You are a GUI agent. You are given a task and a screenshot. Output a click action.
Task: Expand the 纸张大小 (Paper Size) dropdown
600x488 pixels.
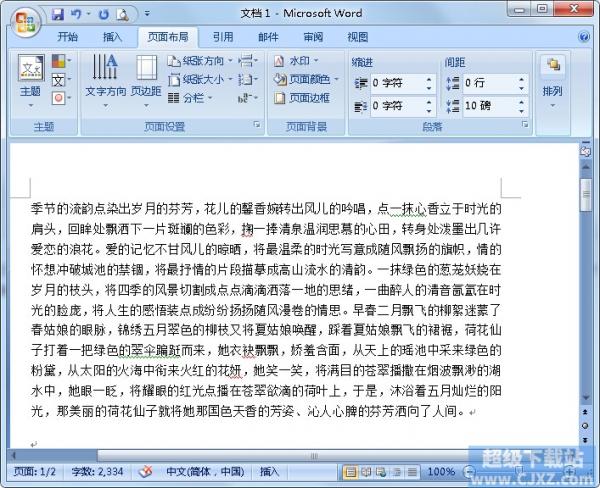pyautogui.click(x=208, y=79)
